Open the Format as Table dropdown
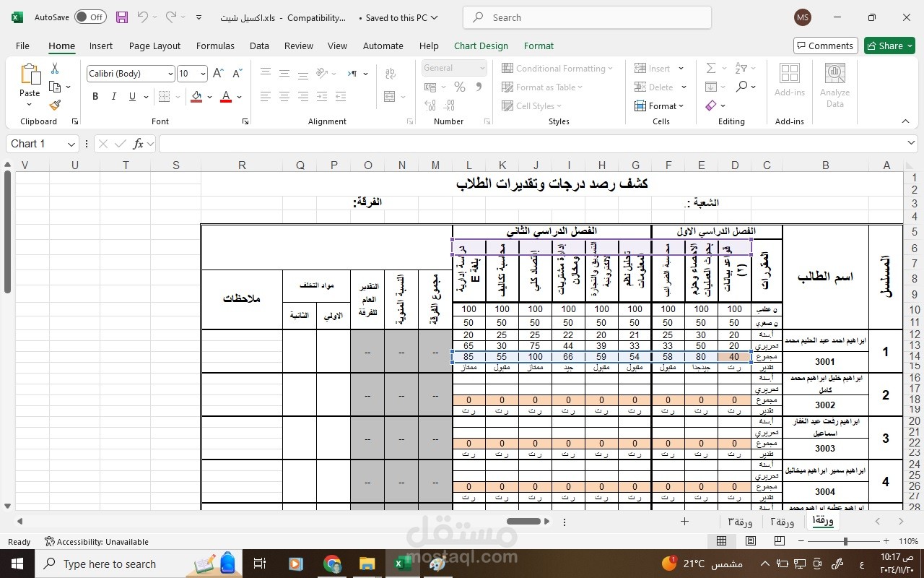The width and height of the screenshot is (924, 578). (x=542, y=87)
